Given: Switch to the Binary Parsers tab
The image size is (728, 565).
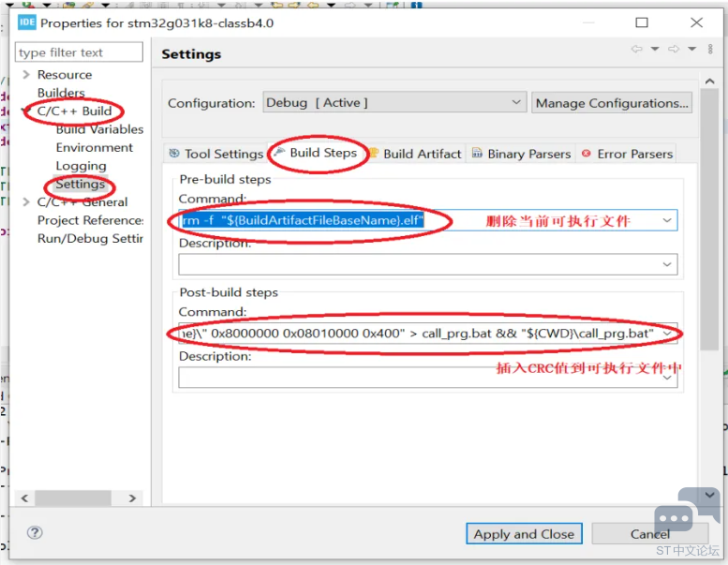Looking at the screenshot, I should (521, 154).
